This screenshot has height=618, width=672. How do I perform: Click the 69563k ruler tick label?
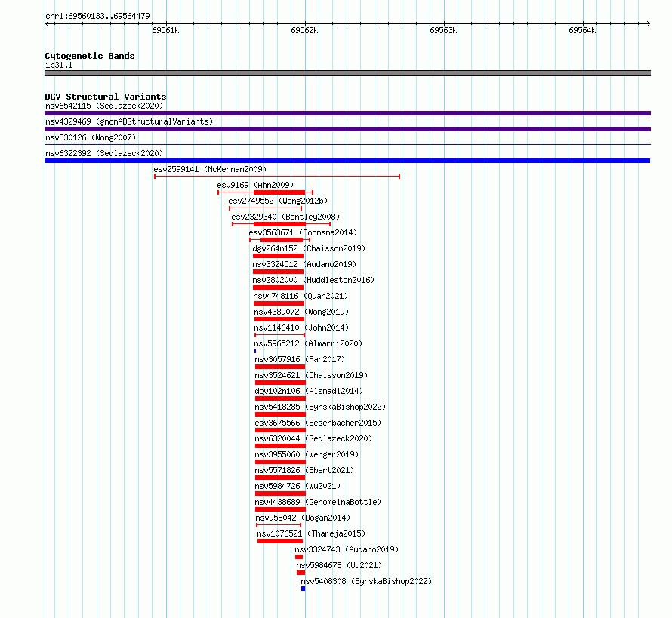pos(443,30)
